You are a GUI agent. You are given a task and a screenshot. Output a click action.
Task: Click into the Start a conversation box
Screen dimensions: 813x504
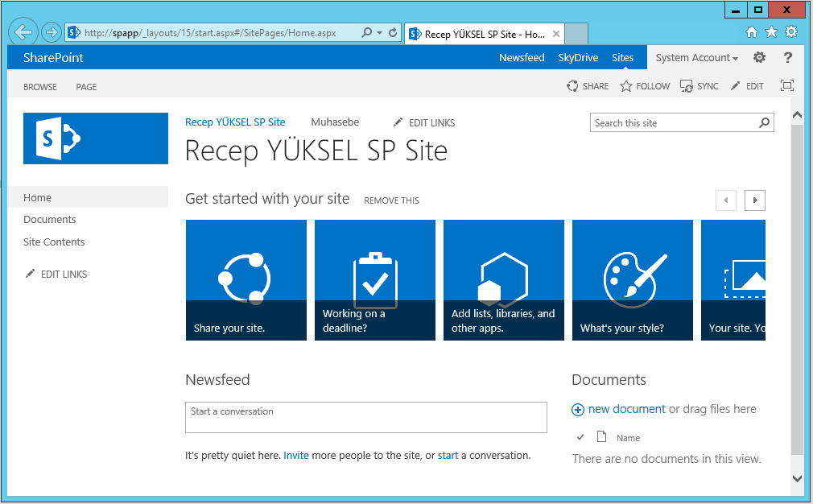pyautogui.click(x=366, y=417)
